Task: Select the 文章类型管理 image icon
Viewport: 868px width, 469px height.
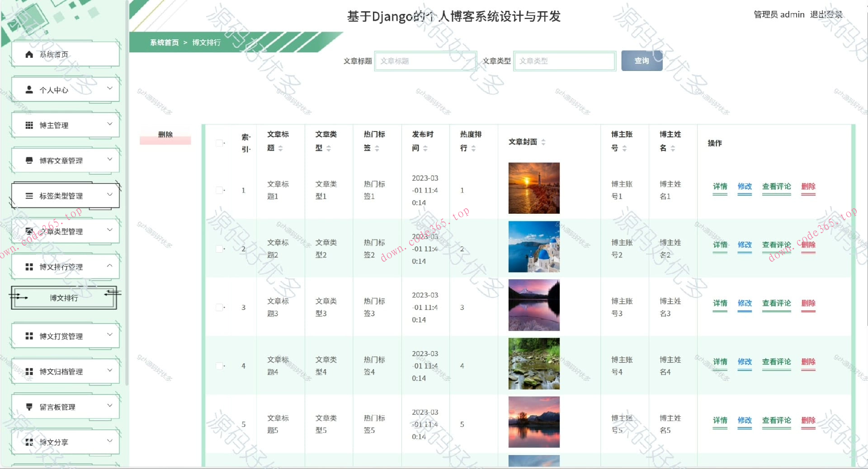Action: tap(28, 230)
